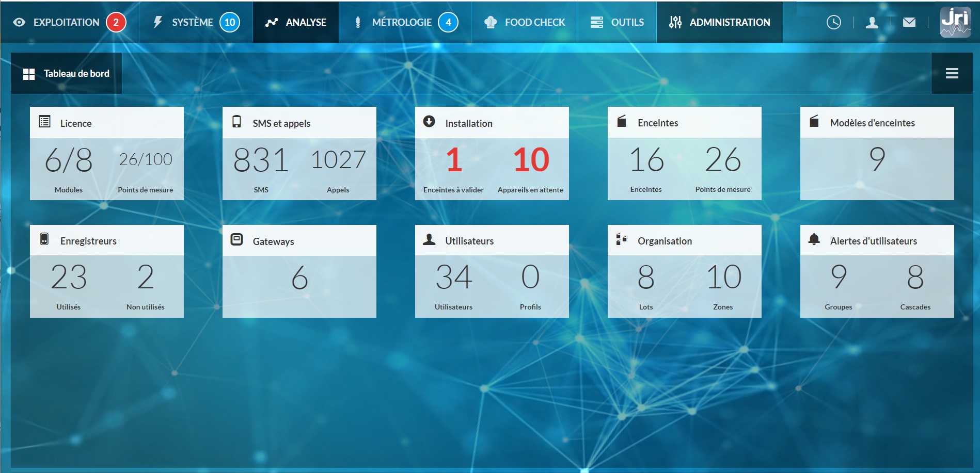
Task: Open the Outils menu
Action: (x=617, y=22)
